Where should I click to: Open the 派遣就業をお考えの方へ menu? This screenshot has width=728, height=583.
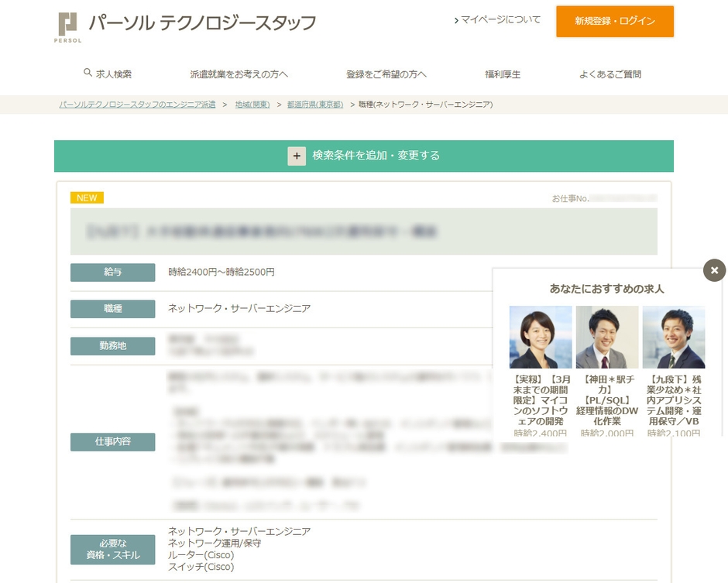coord(239,74)
